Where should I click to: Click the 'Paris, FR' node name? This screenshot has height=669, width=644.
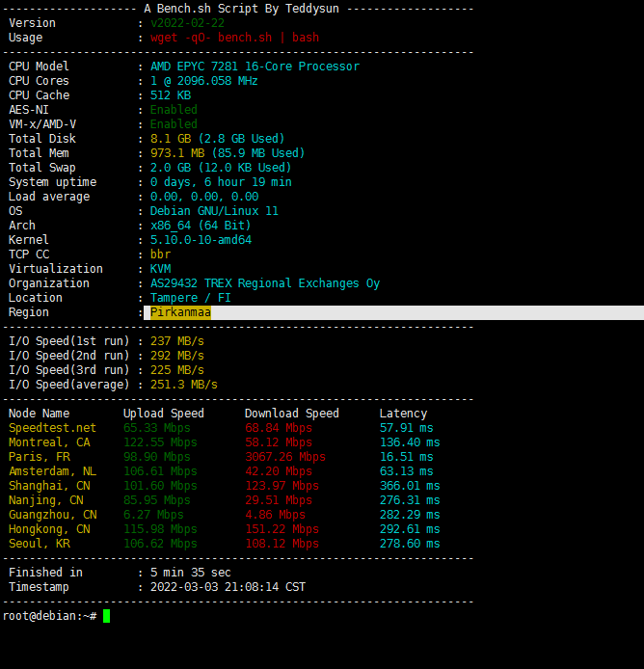point(40,457)
